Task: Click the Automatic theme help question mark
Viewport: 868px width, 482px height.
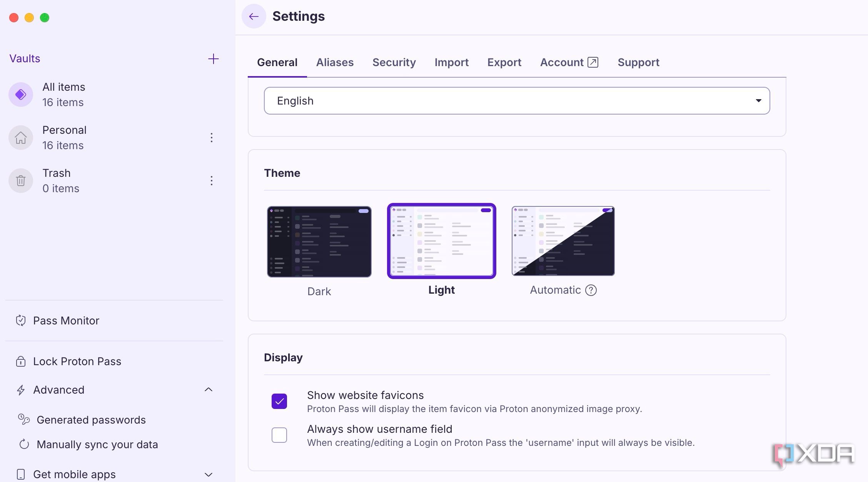Action: coord(591,290)
